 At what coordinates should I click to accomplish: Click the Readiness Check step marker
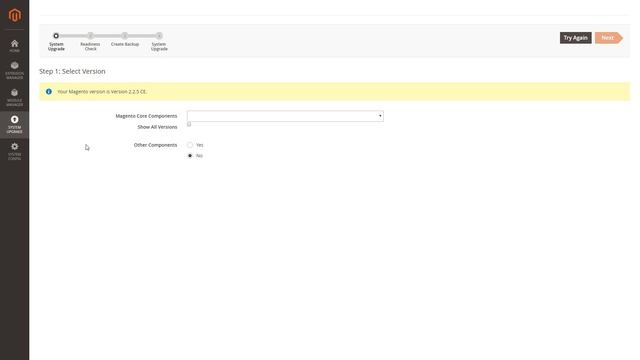click(x=91, y=36)
